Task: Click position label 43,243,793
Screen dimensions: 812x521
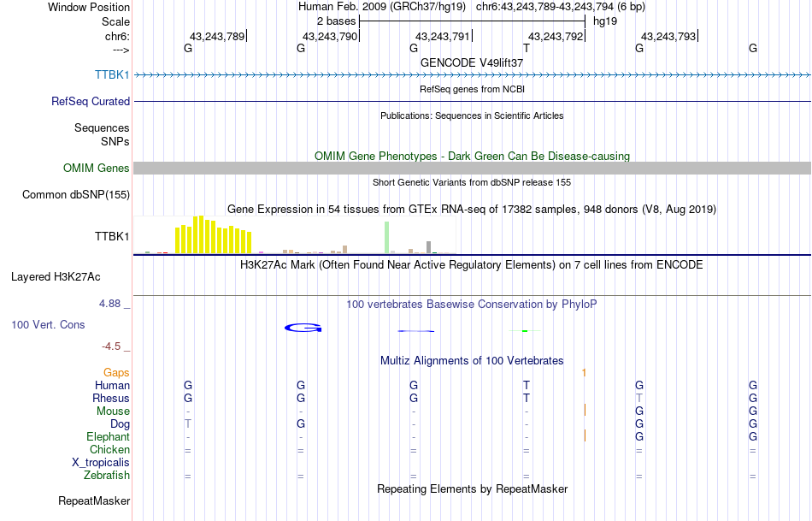Action: (668, 36)
